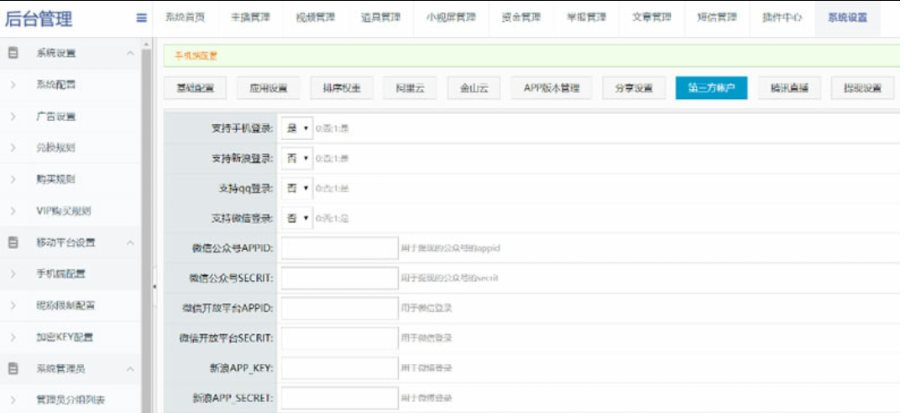Click the hamburger menu icon beside 后台管理
The height and width of the screenshot is (413, 904).
tap(142, 18)
